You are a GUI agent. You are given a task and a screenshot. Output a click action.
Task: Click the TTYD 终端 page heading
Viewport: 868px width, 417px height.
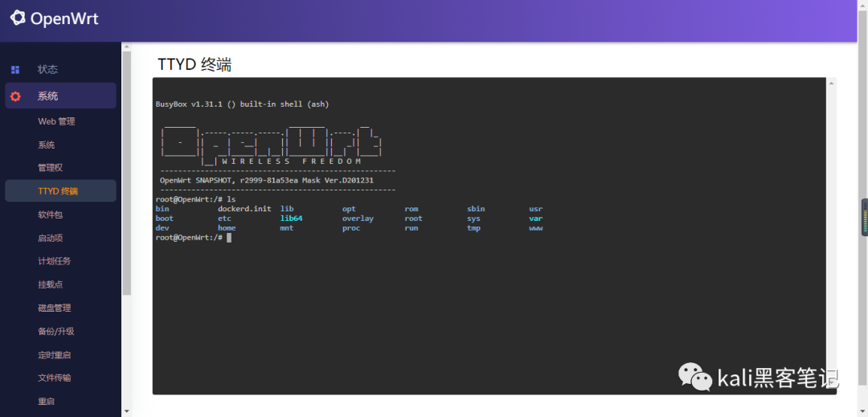click(194, 65)
